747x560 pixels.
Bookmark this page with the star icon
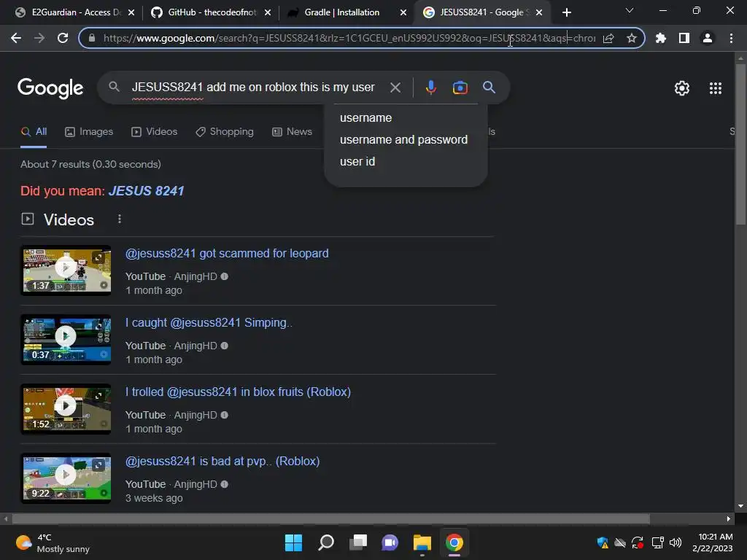click(x=631, y=38)
